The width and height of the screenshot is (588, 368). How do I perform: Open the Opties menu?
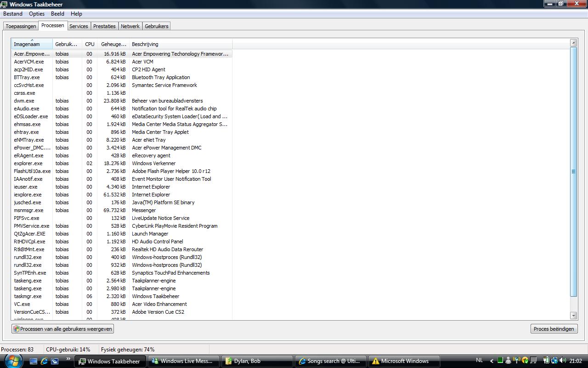click(x=37, y=14)
